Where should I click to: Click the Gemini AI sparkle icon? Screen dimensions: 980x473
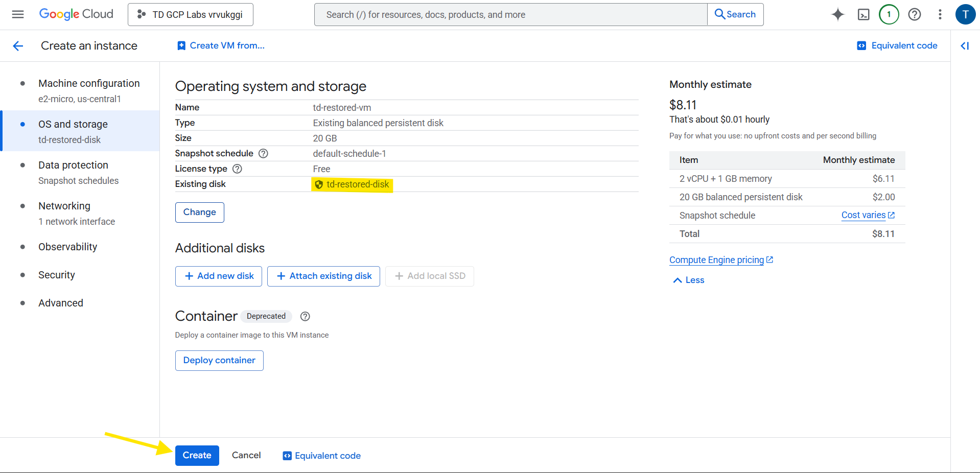coord(837,14)
